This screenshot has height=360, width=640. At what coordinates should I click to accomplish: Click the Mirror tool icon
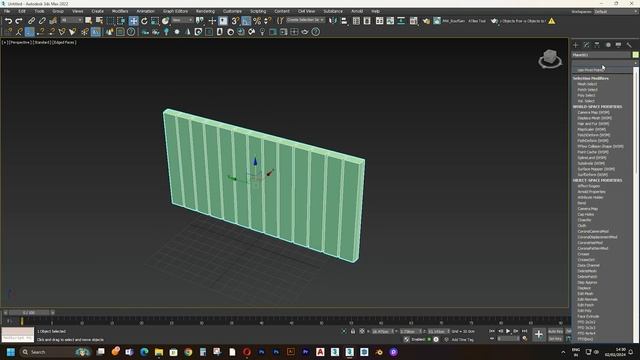(x=333, y=21)
